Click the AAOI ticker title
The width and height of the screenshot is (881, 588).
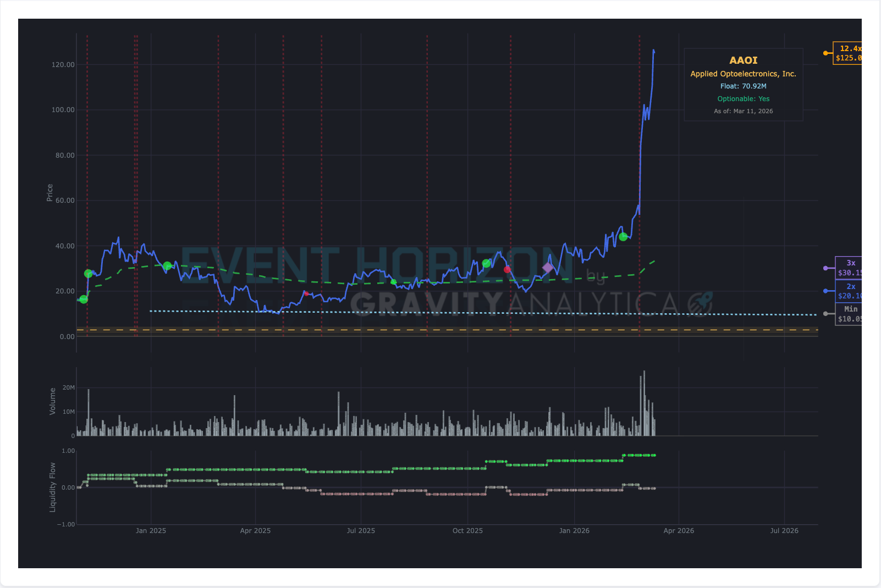[x=744, y=60]
